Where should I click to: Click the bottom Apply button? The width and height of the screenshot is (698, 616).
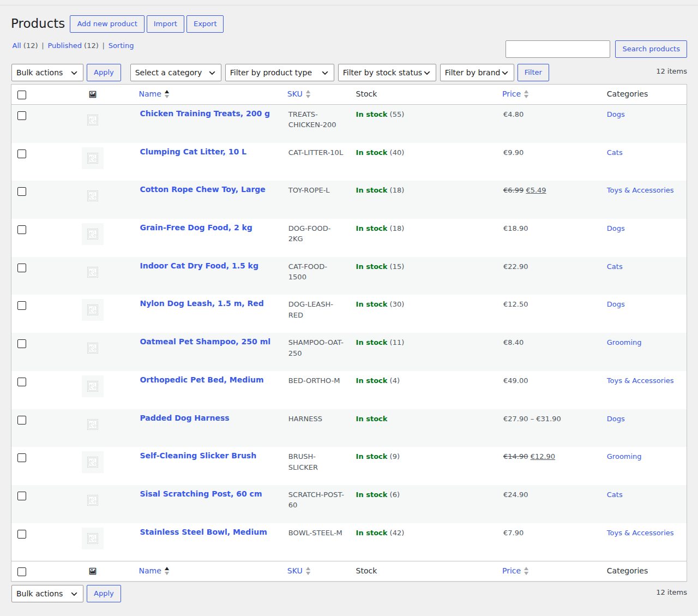coord(104,594)
